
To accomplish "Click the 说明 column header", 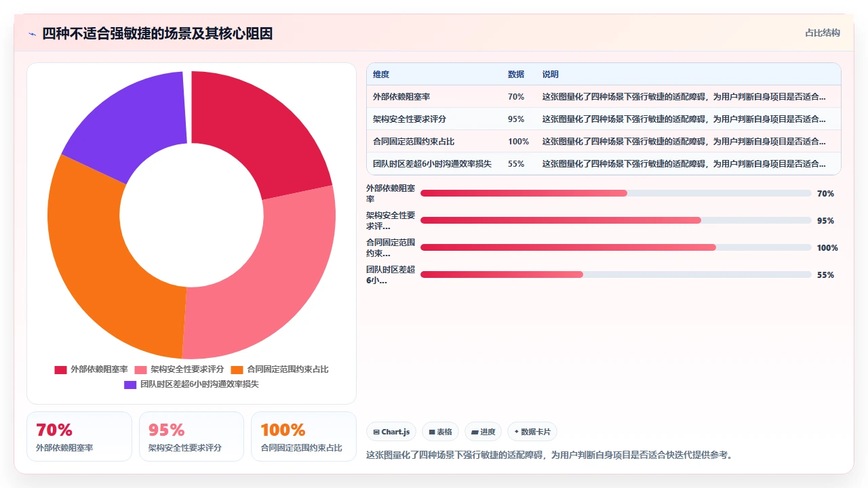I will [x=551, y=75].
